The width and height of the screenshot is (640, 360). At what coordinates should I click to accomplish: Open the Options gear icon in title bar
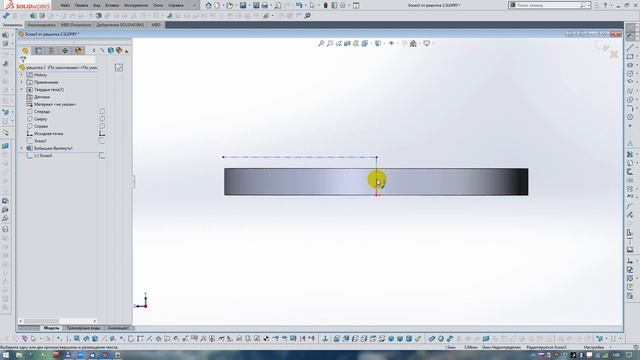[343, 5]
